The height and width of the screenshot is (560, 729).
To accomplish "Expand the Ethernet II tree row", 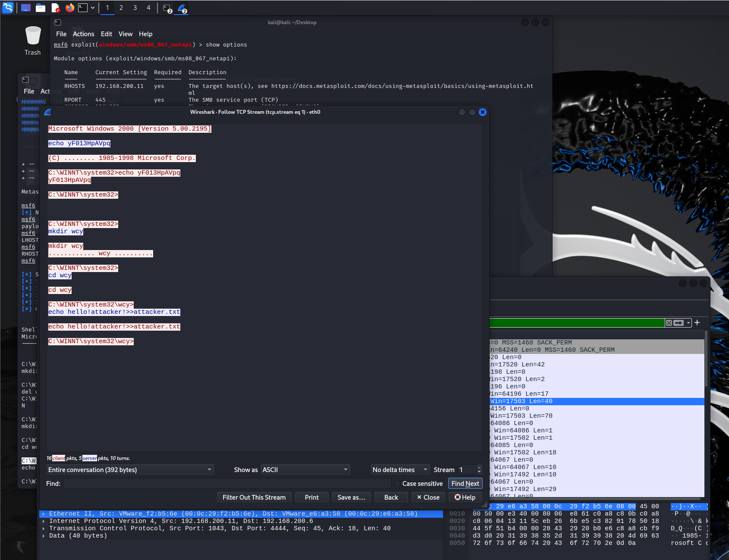I will click(44, 514).
